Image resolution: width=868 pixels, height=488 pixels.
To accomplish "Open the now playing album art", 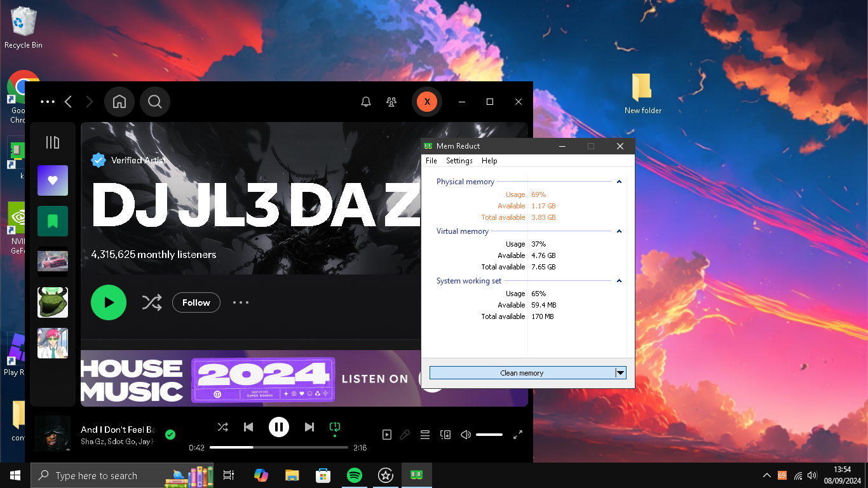I will [53, 433].
